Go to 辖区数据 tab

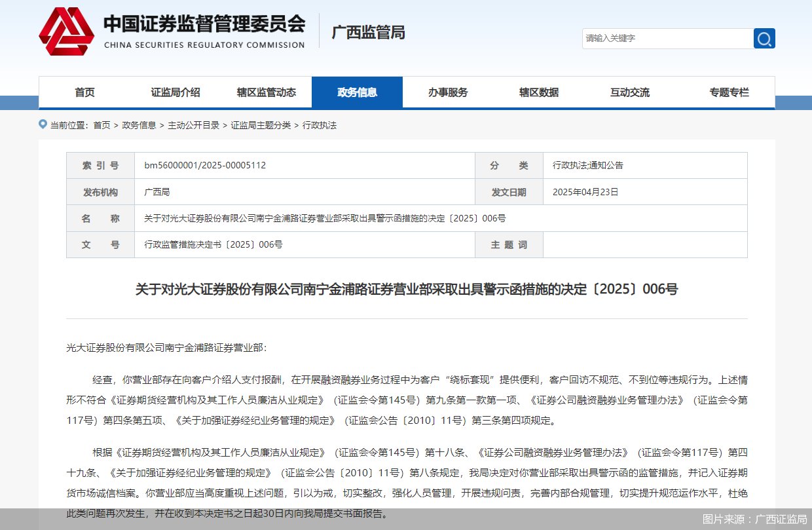tap(539, 92)
